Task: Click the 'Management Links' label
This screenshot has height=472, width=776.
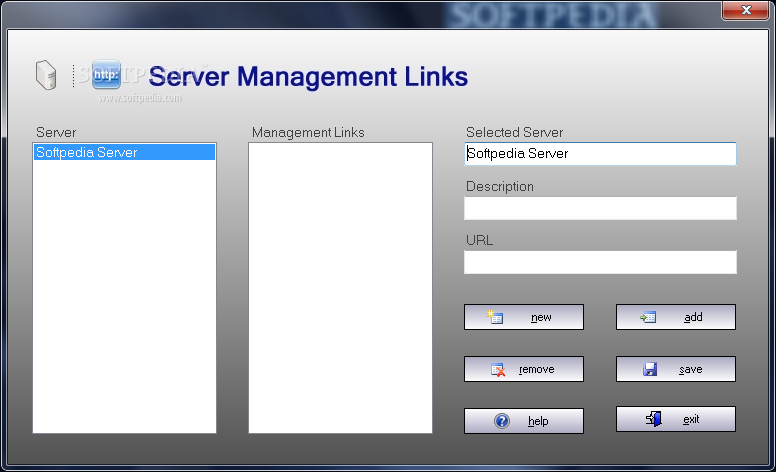Action: point(308,133)
